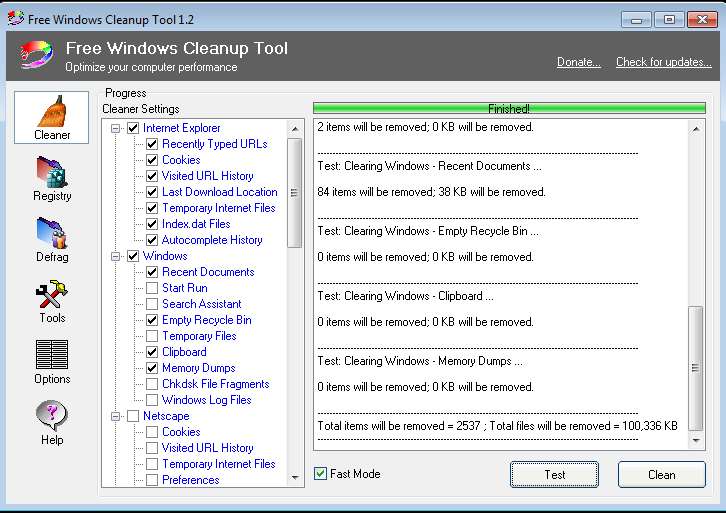Click the Clean button
Screen dimensions: 726x513
pyautogui.click(x=662, y=475)
